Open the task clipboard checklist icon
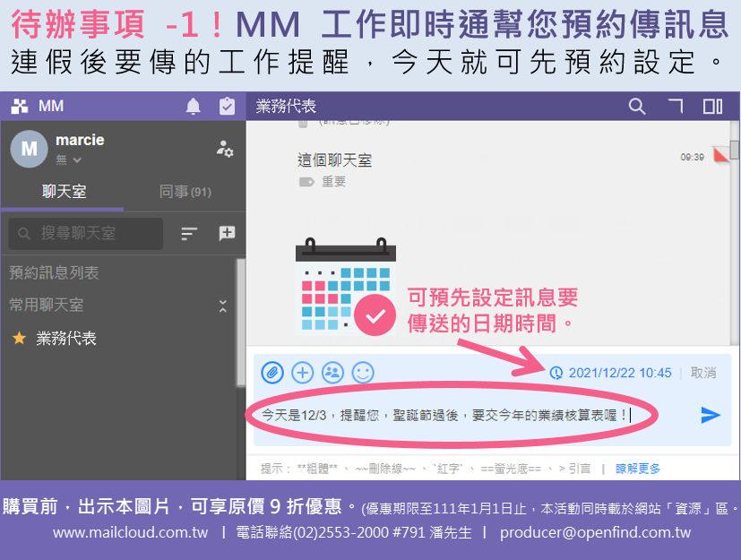Image resolution: width=741 pixels, height=560 pixels. pos(227,107)
